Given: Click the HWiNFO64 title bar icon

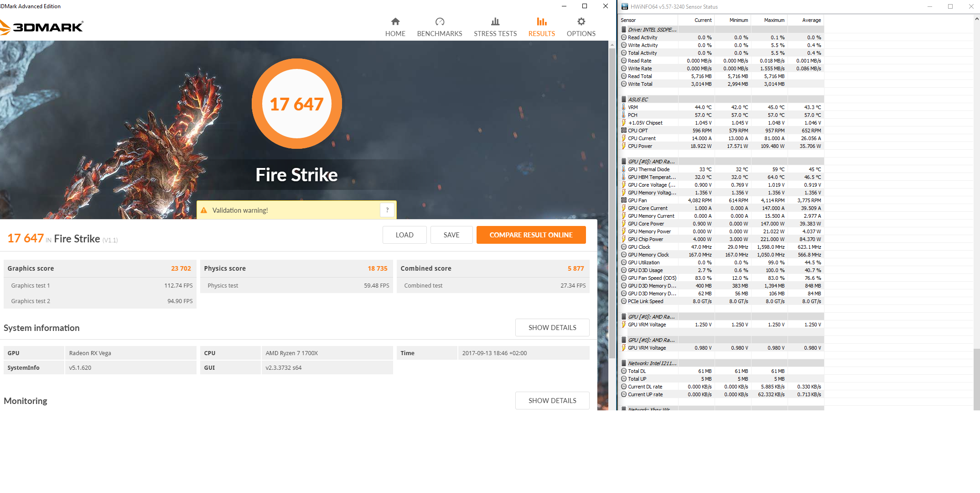Looking at the screenshot, I should [x=625, y=6].
